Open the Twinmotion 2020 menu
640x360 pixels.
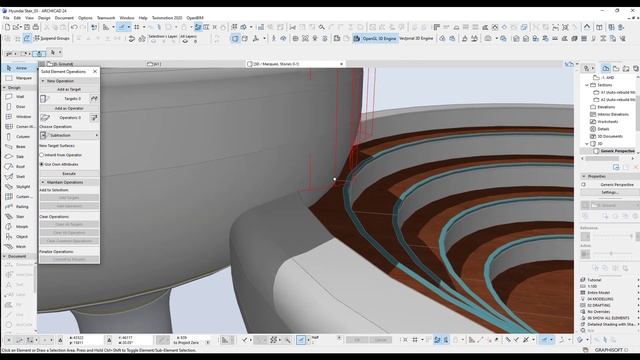pos(167,18)
